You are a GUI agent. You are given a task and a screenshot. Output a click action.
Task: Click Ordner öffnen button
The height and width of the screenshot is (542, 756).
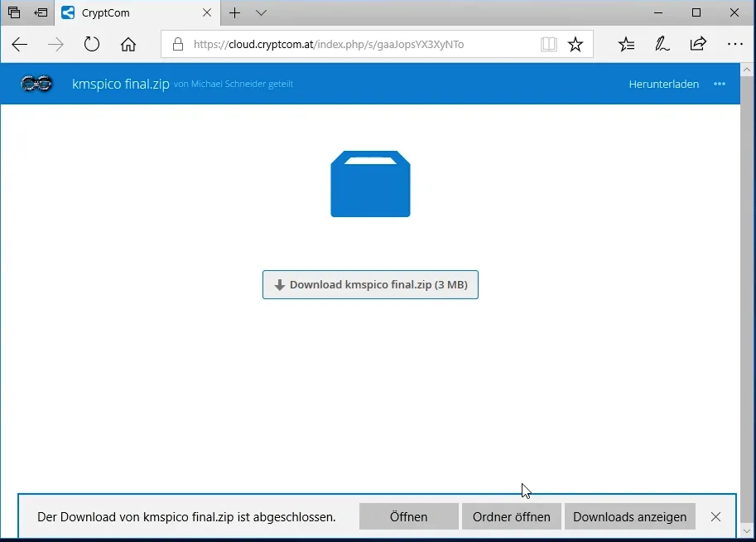[511, 517]
